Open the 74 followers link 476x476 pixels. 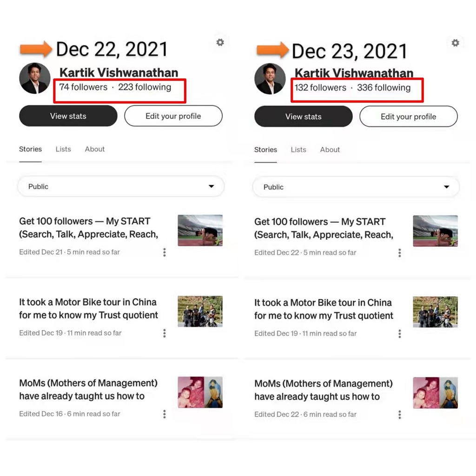(83, 87)
